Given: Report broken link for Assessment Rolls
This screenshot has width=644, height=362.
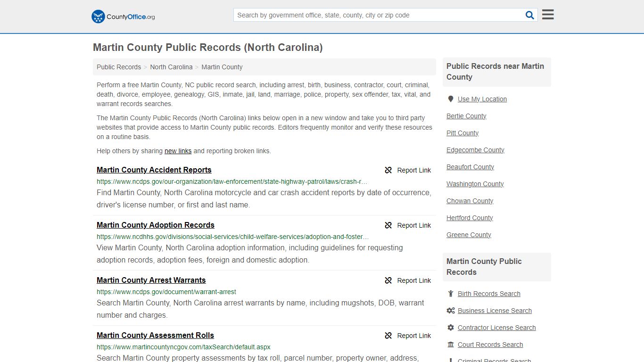Looking at the screenshot, I should coord(408,336).
